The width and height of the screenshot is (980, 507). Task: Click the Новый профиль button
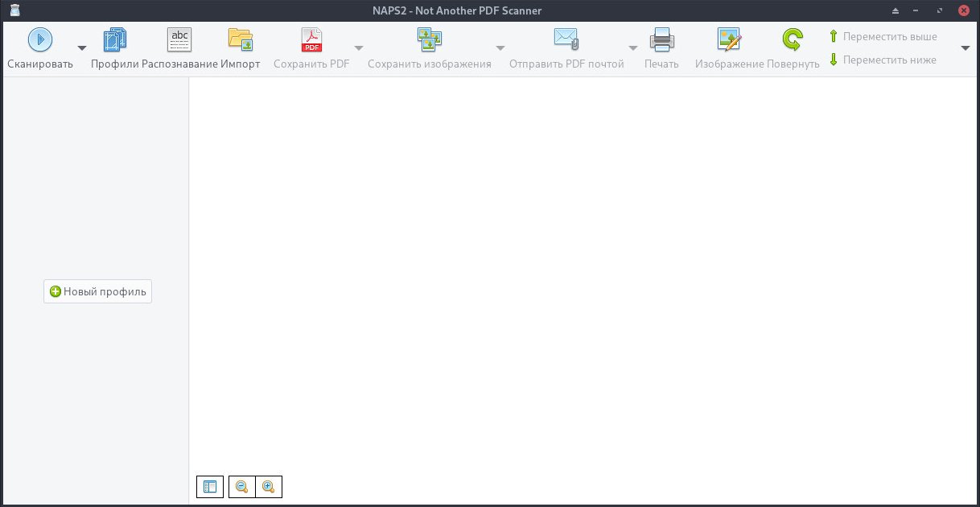[97, 292]
